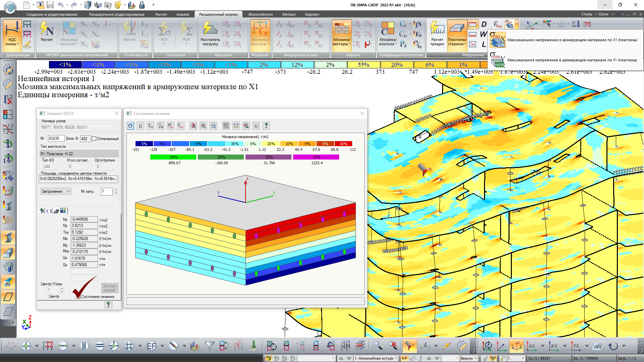
Task: Open Расчет трещин crack calculation tool
Action: click(437, 34)
